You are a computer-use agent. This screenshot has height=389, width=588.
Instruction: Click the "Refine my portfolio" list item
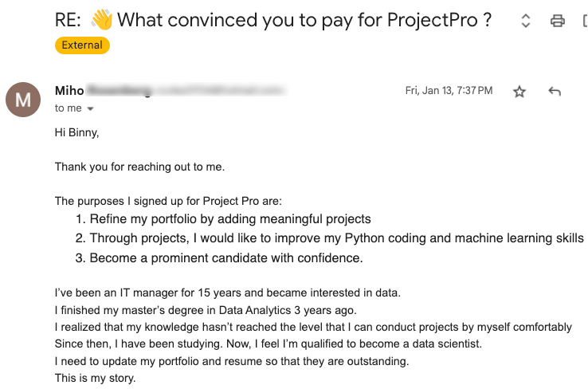tap(229, 219)
